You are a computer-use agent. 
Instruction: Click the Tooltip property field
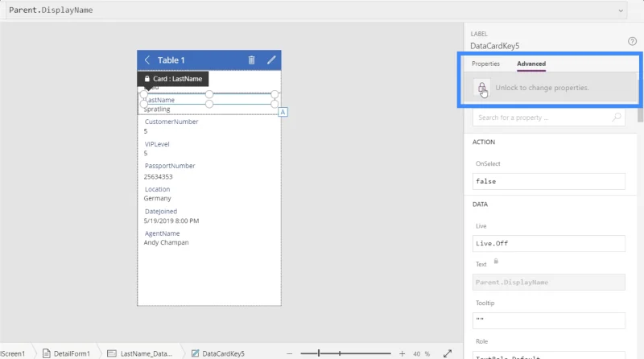(549, 320)
